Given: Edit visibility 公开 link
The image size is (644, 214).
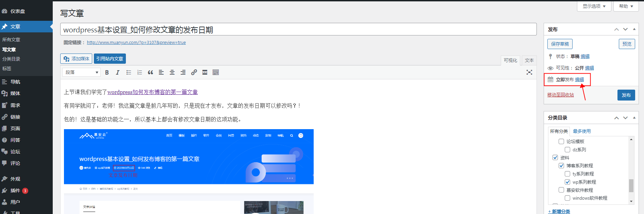Looking at the screenshot, I should tap(589, 68).
